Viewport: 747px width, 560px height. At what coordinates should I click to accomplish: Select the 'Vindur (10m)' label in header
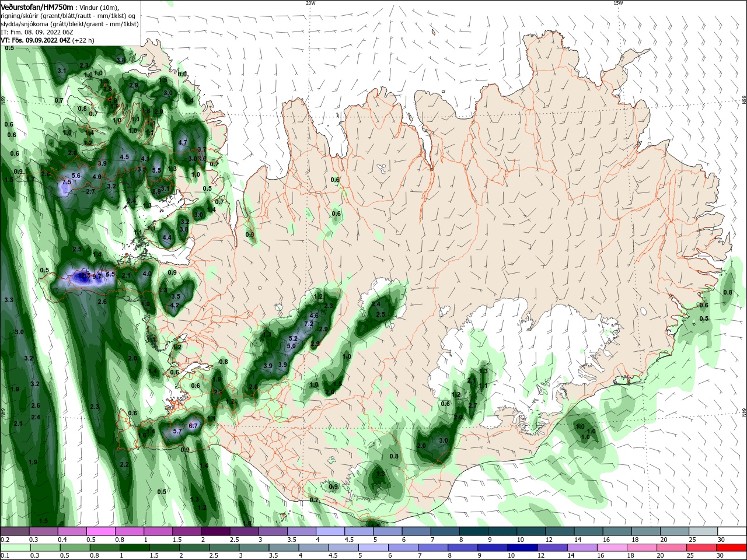click(100, 7)
